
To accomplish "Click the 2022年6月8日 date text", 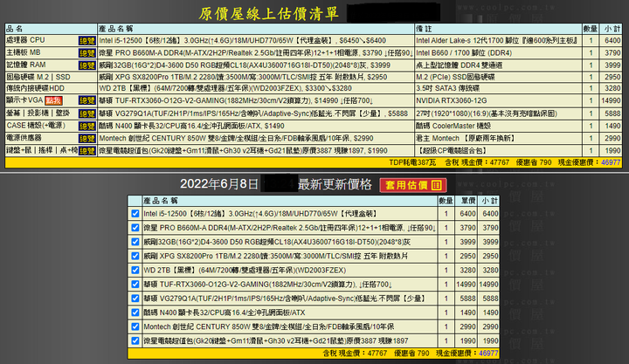I will pyautogui.click(x=219, y=184).
